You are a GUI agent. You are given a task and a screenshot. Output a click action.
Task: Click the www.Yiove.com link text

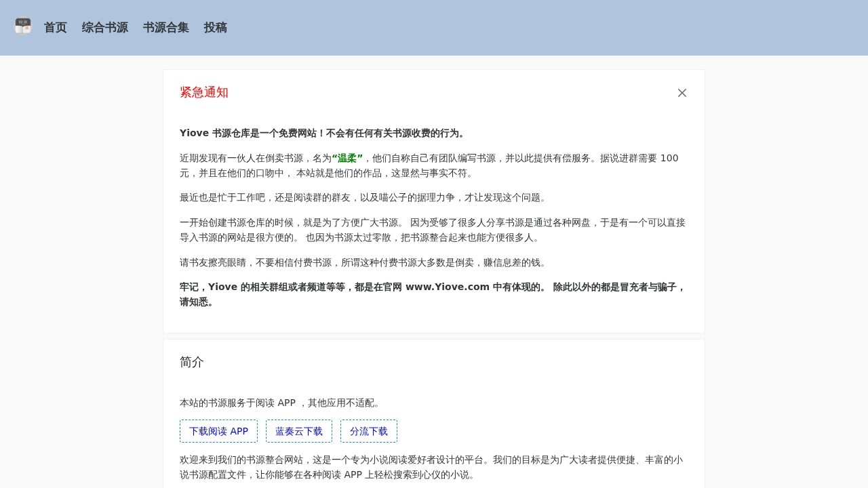tap(447, 287)
